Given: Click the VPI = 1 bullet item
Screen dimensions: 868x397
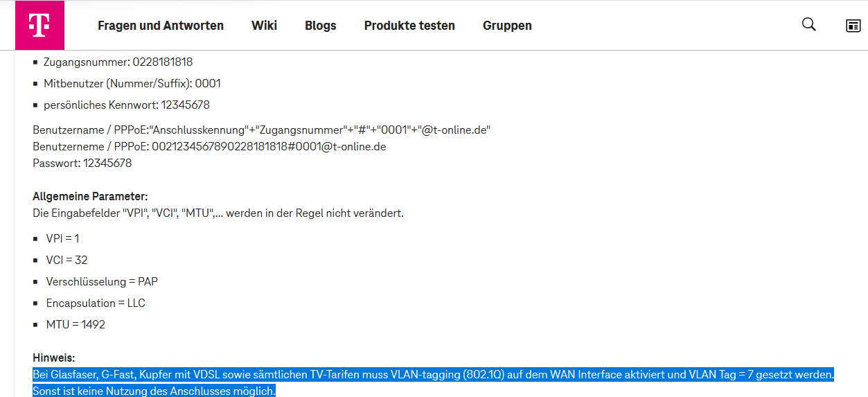Looking at the screenshot, I should point(62,238).
